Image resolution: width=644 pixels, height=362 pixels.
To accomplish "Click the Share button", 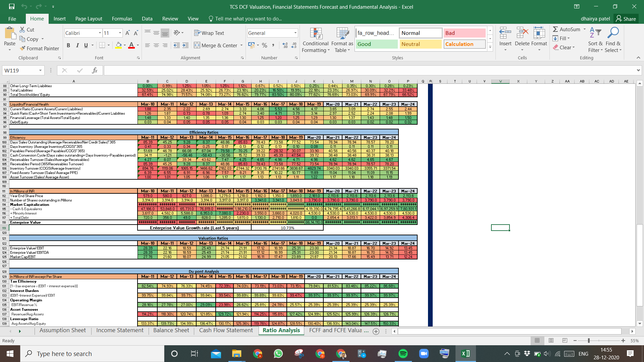I will (626, 19).
